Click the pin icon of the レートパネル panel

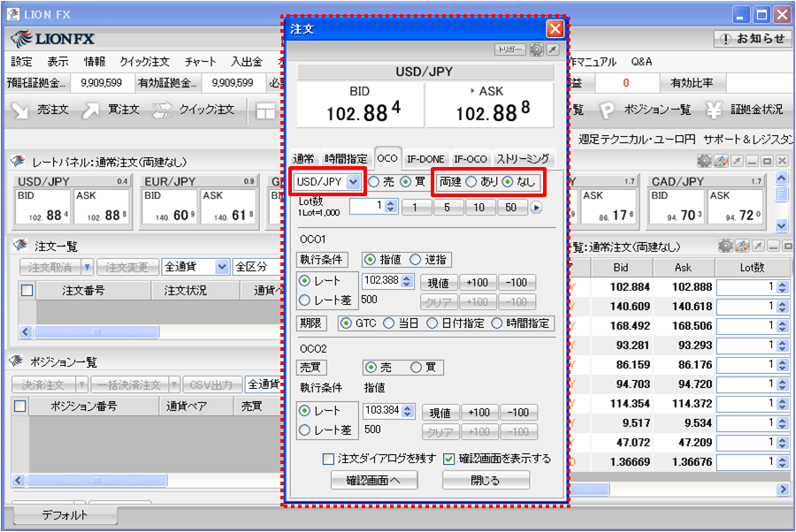point(737,161)
